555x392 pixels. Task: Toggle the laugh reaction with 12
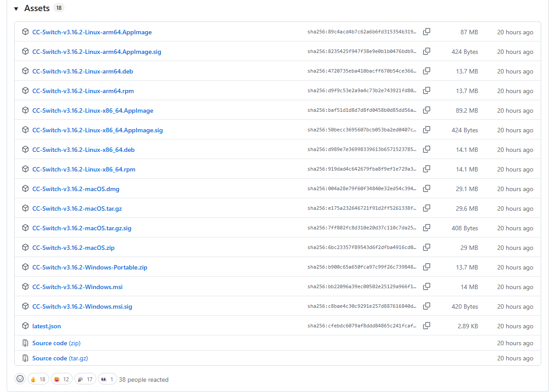click(62, 379)
